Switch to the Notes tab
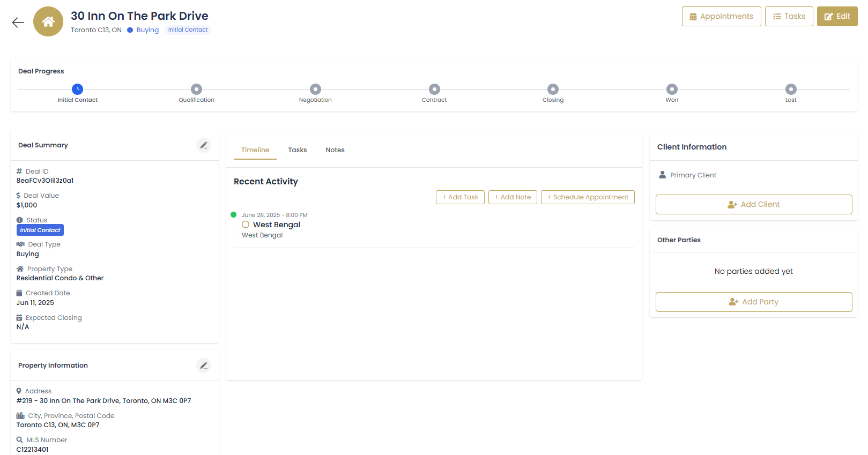 pos(335,150)
